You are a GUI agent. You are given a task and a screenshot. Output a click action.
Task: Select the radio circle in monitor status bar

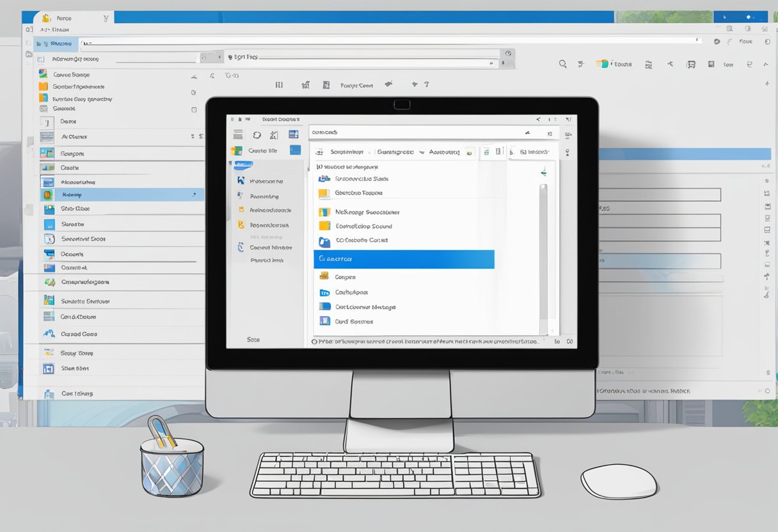tap(314, 342)
